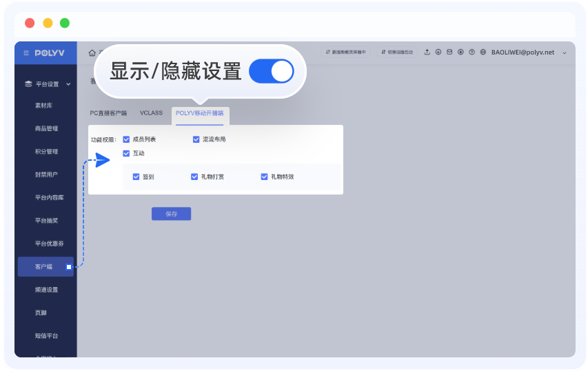The height and width of the screenshot is (376, 588).
Task: Switch to the PC直播客户端 tab
Action: tap(108, 112)
